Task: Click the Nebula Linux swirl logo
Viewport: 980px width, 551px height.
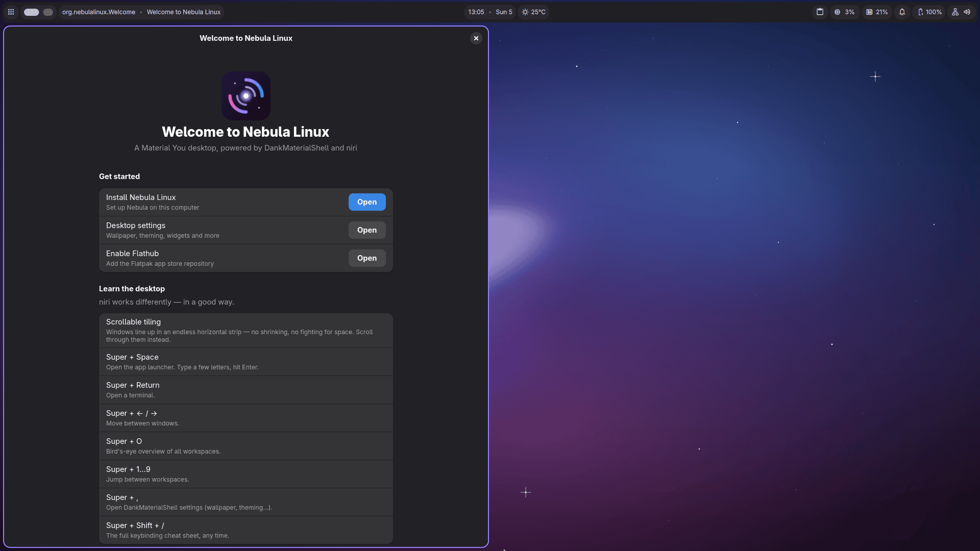Action: pos(246,96)
